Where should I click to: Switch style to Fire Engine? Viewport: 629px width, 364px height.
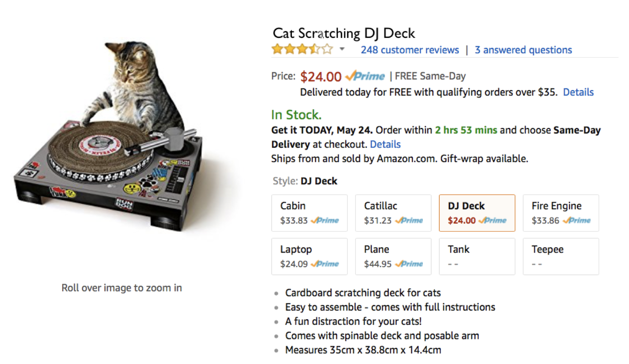[x=560, y=213]
